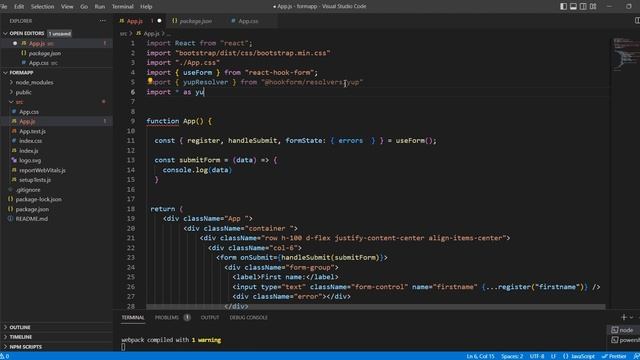The width and height of the screenshot is (640, 360).
Task: Open Explorer more actions ellipsis
Action: point(102,20)
